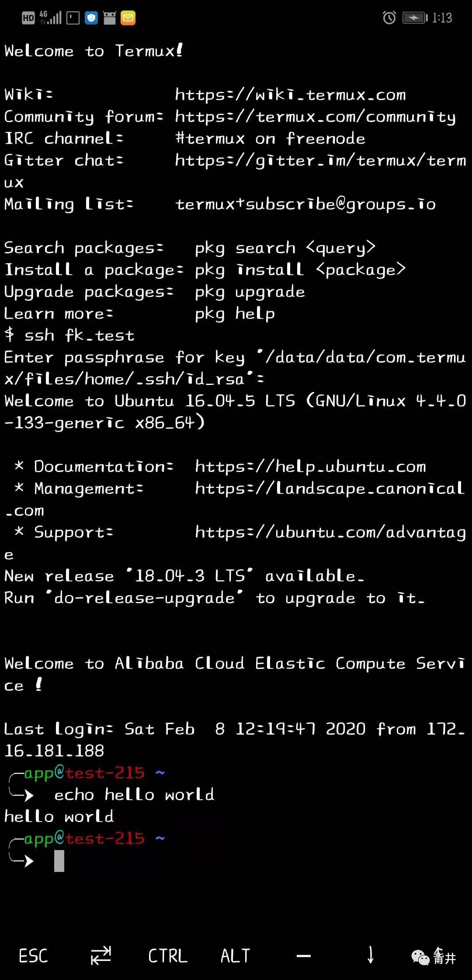Toggle the ALT modifier key
Viewport: 472px width, 980px height.
click(x=235, y=955)
